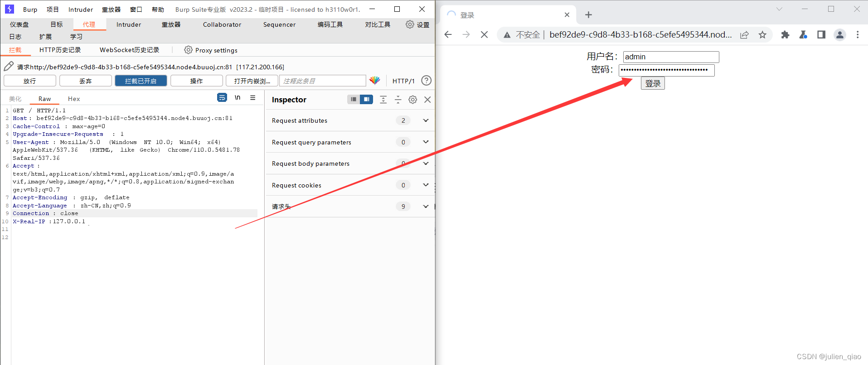Toggle word wrap icon in request editor
Image resolution: width=868 pixels, height=365 pixels.
[222, 97]
